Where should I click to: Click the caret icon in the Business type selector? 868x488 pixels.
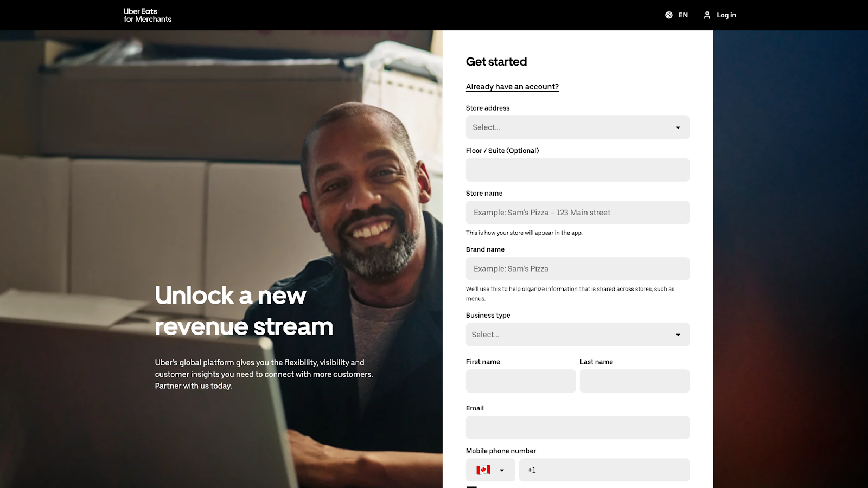pos(678,335)
